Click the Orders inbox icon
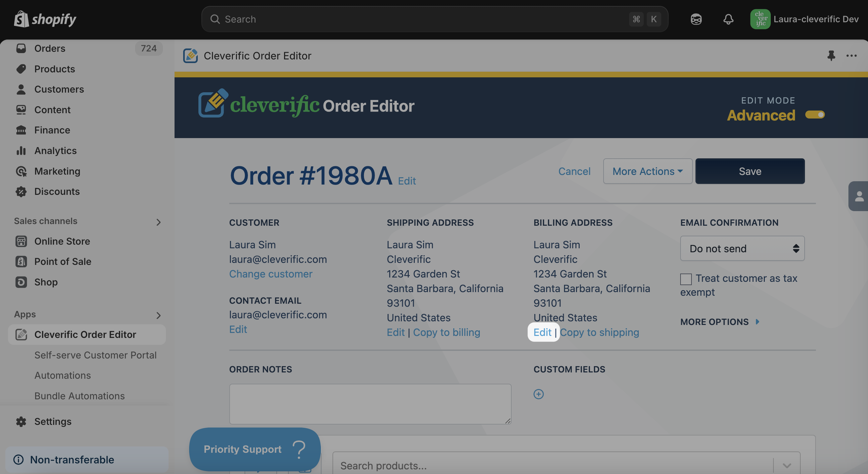This screenshot has width=868, height=474. pyautogui.click(x=21, y=48)
